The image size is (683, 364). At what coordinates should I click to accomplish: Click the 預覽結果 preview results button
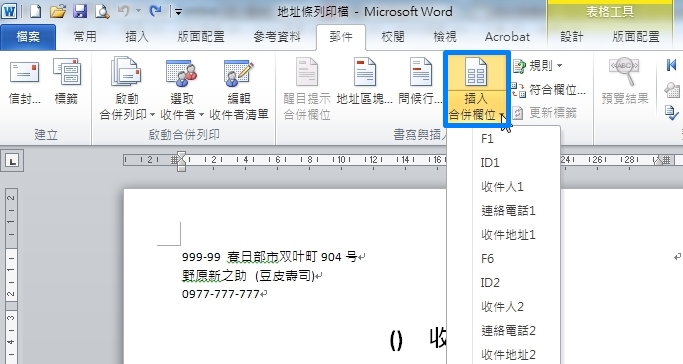click(625, 82)
